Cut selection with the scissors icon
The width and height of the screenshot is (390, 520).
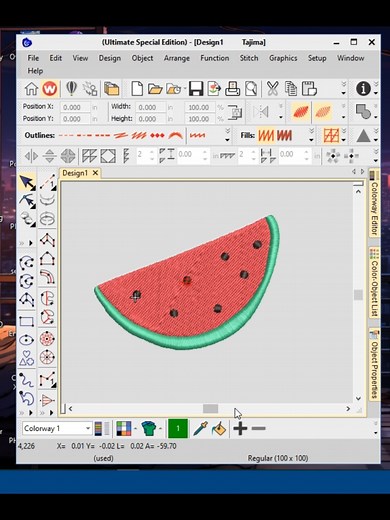[x=272, y=89]
